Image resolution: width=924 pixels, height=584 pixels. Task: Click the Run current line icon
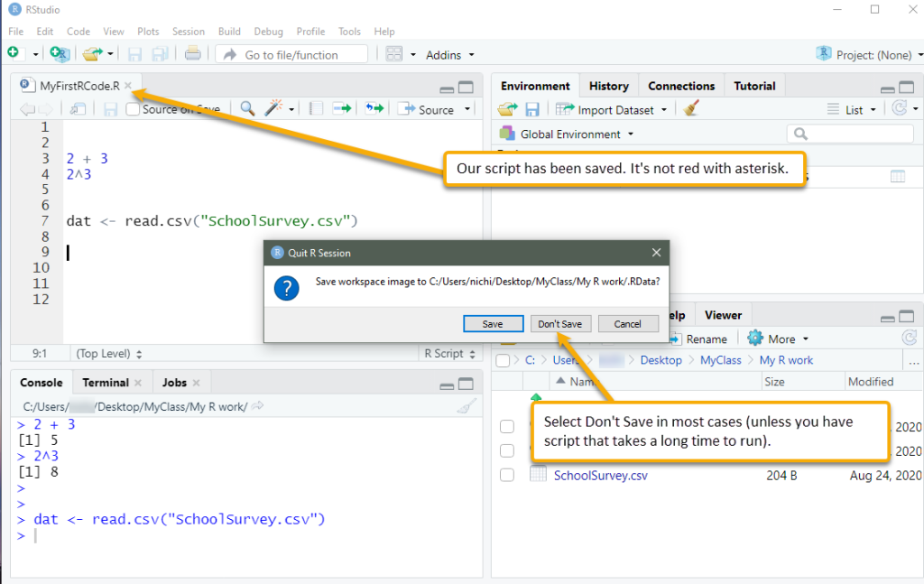click(342, 108)
